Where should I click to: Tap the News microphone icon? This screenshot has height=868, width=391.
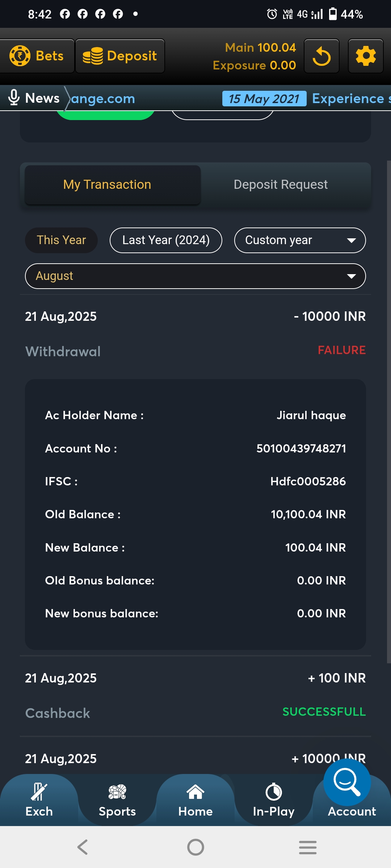click(x=14, y=98)
